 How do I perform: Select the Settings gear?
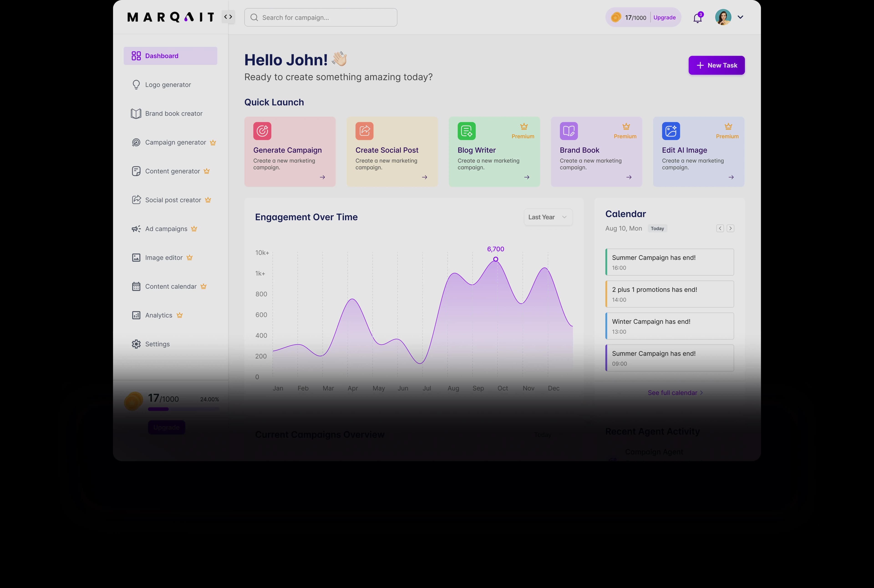tap(158, 344)
